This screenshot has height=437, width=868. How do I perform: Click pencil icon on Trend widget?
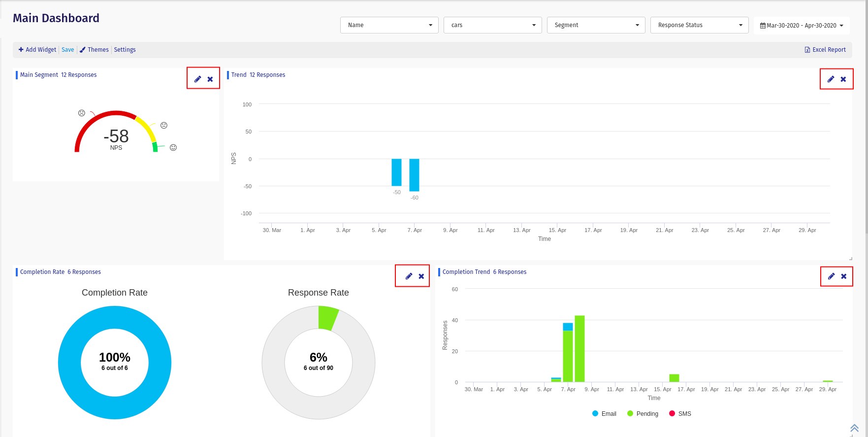click(831, 79)
